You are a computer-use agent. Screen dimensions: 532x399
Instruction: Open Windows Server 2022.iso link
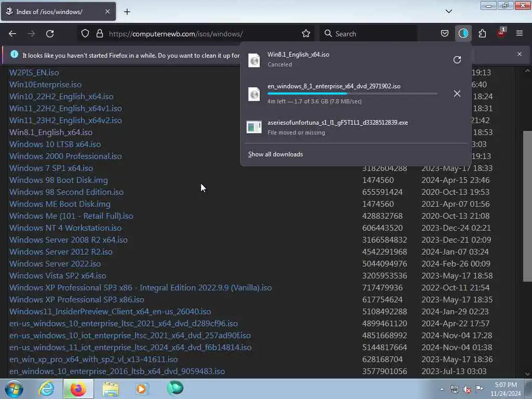pyautogui.click(x=55, y=263)
